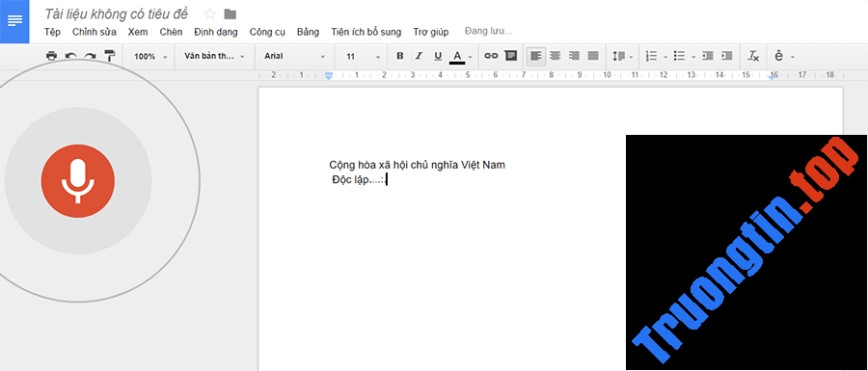Star the untitled document
Viewport: 868px width, 371px height.
coord(210,13)
